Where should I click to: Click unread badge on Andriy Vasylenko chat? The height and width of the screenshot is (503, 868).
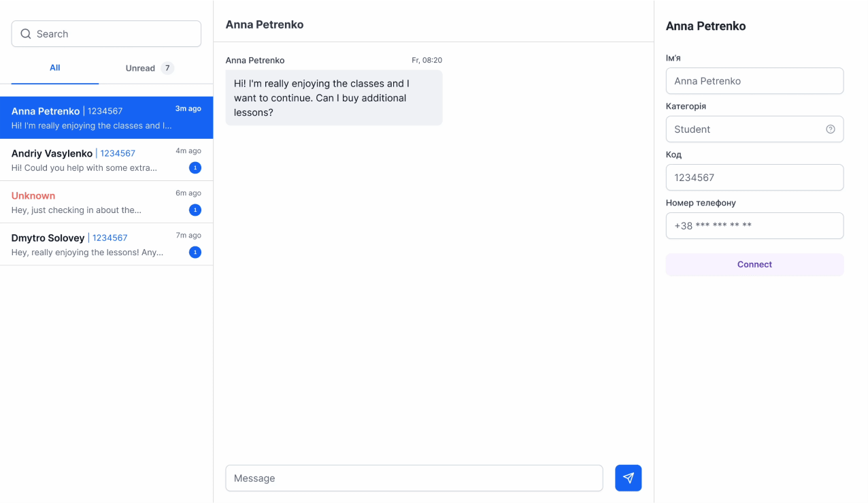pyautogui.click(x=195, y=168)
